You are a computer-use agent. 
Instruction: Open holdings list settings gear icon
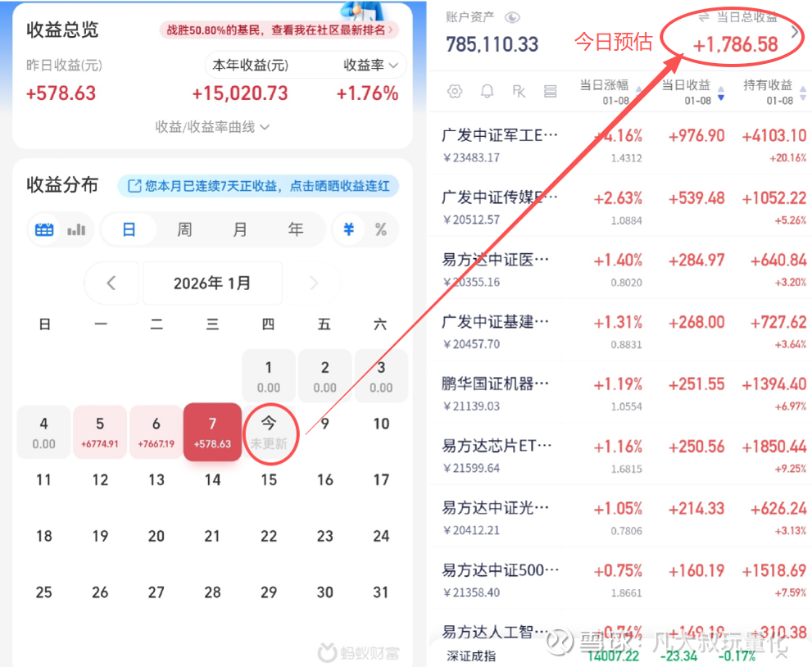coord(455,92)
